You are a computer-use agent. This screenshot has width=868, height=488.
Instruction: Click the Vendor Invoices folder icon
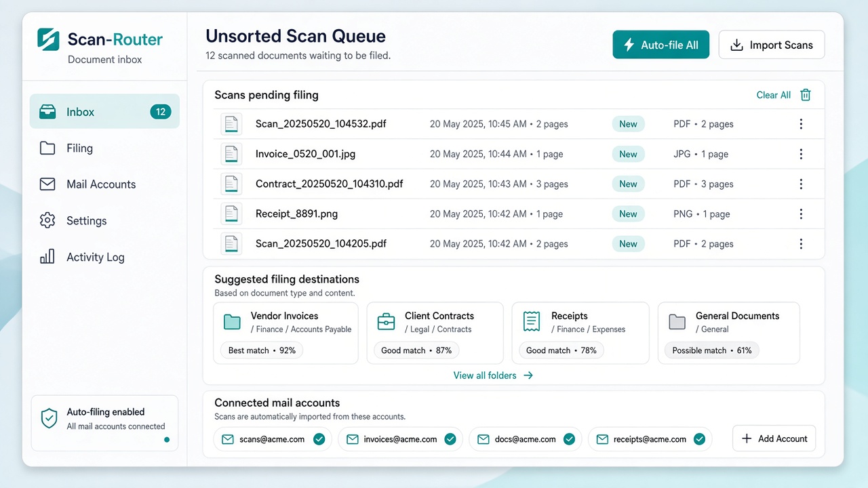point(232,322)
